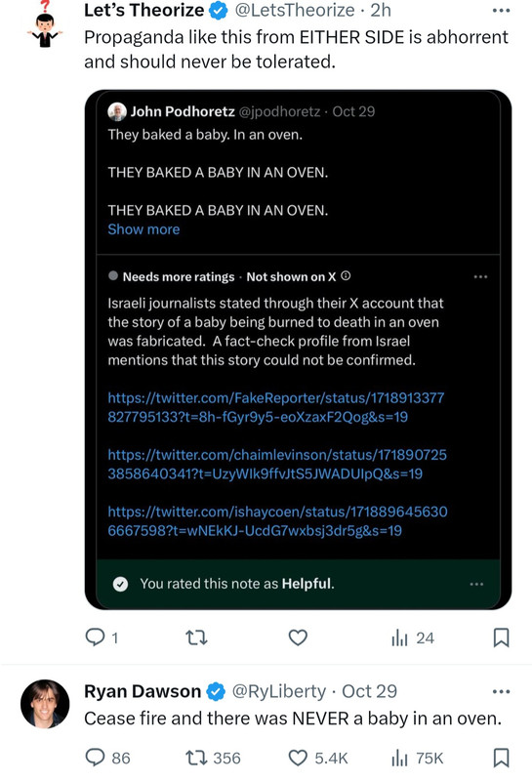Open options next to Helpful rating
The height and width of the screenshot is (781, 532).
coord(476,584)
